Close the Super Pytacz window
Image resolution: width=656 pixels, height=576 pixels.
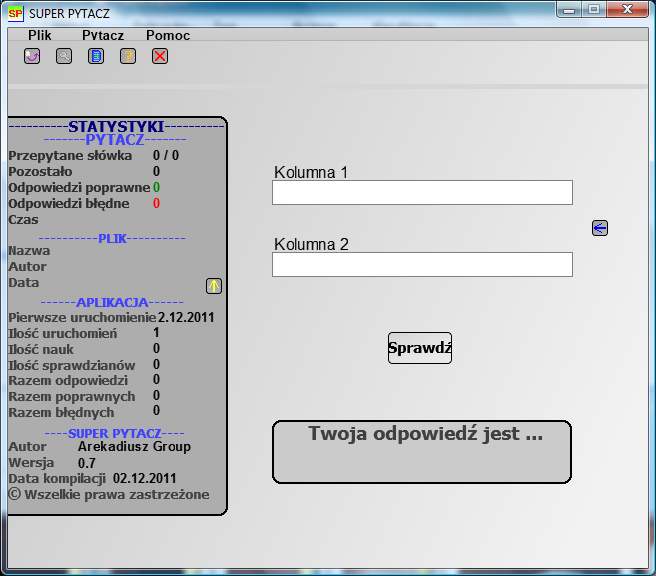click(629, 10)
